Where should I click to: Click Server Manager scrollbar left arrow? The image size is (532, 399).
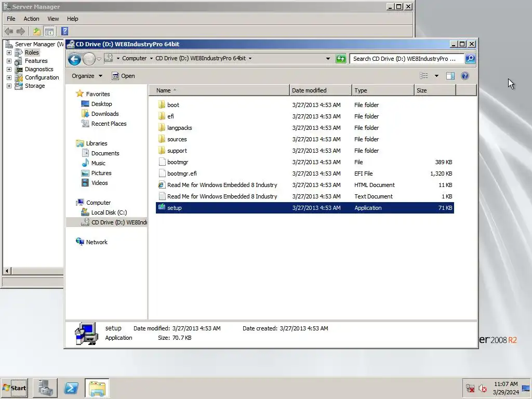(7, 271)
